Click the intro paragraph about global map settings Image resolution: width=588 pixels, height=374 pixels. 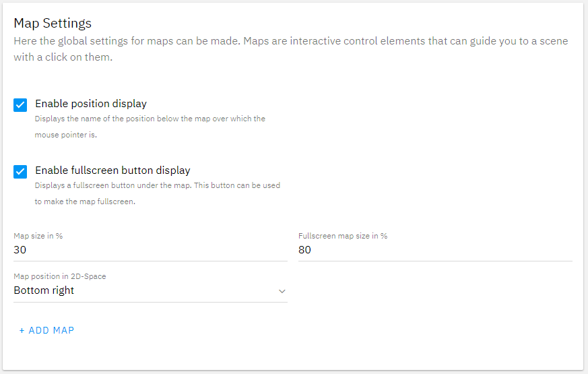[x=290, y=49]
